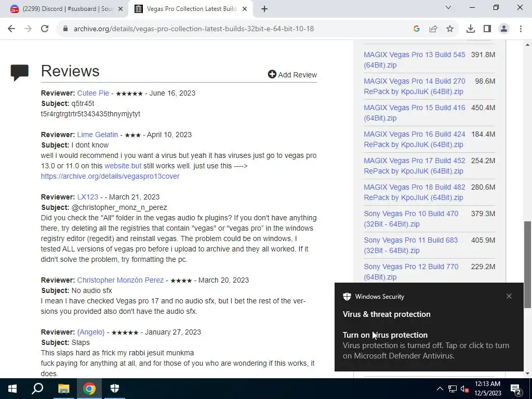Image resolution: width=532 pixels, height=399 pixels.
Task: Select the Vegas Pro Collection tab
Action: (x=190, y=9)
